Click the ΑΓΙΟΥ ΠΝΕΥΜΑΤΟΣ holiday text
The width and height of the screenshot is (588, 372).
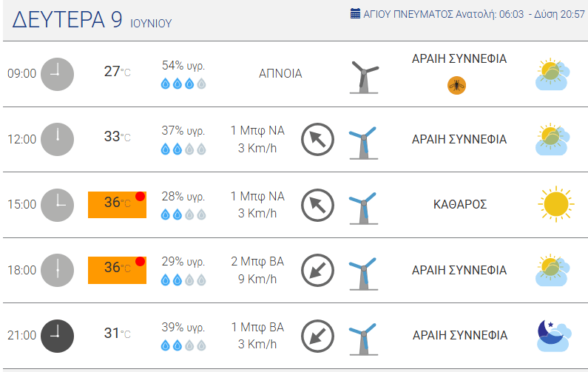coord(408,14)
